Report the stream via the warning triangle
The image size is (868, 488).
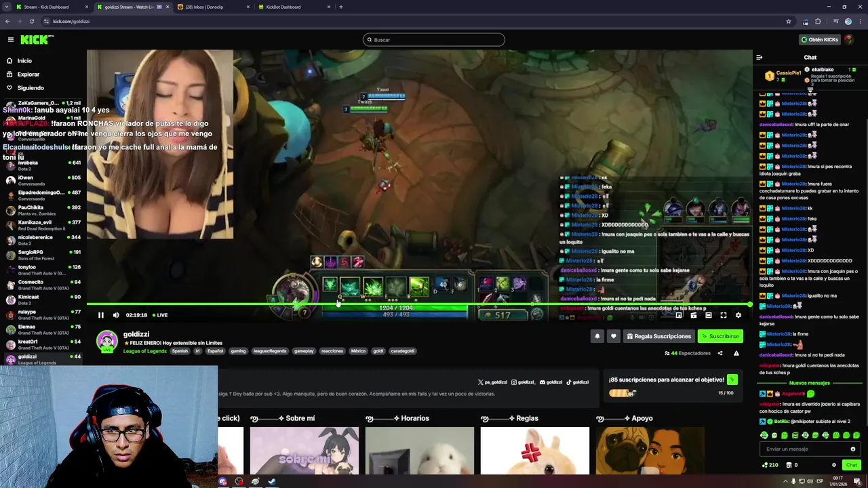click(736, 353)
